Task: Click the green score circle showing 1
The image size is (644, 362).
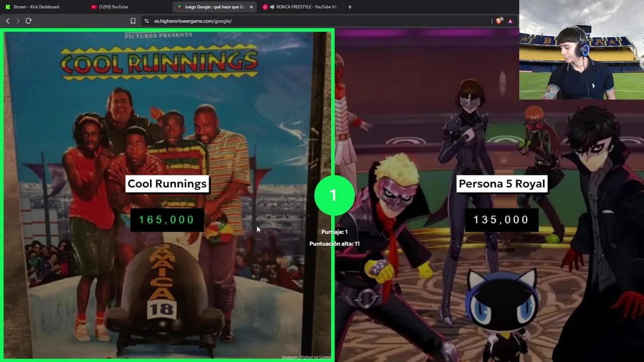Action: tap(334, 195)
